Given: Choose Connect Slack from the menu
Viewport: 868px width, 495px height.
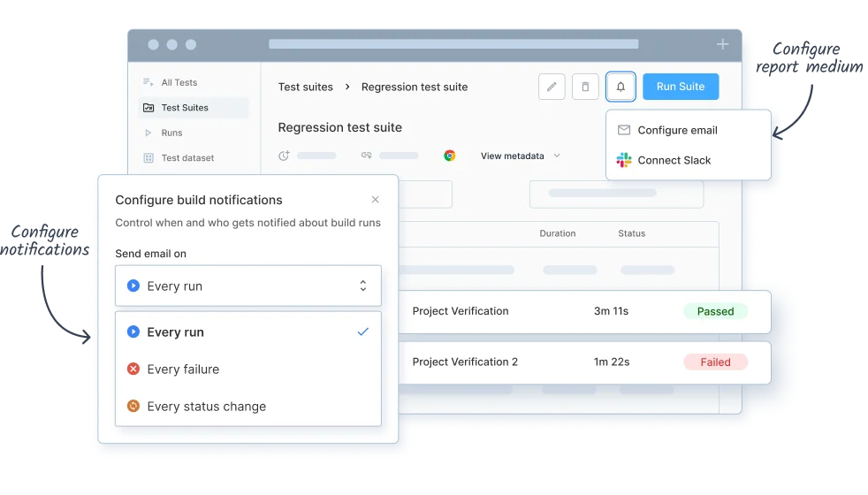Looking at the screenshot, I should click(x=674, y=160).
